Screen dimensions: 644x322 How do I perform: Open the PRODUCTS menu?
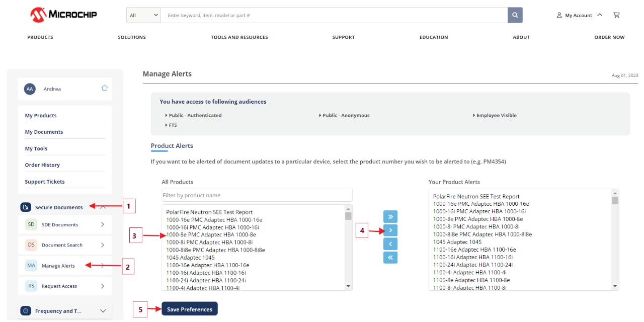point(40,37)
